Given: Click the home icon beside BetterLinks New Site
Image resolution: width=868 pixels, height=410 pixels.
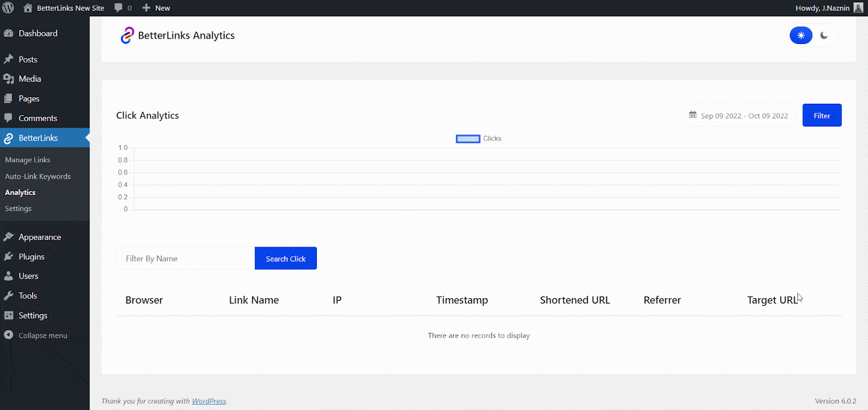Looking at the screenshot, I should [28, 8].
